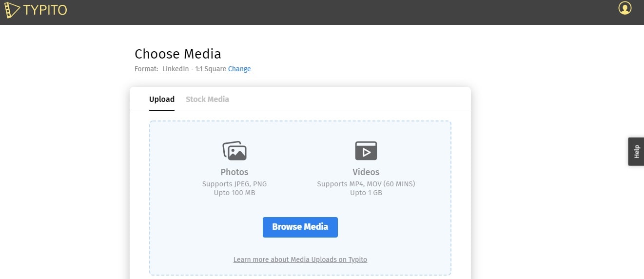The image size is (644, 279).
Task: Click the Supports MP4, MOV text
Action: tap(366, 184)
